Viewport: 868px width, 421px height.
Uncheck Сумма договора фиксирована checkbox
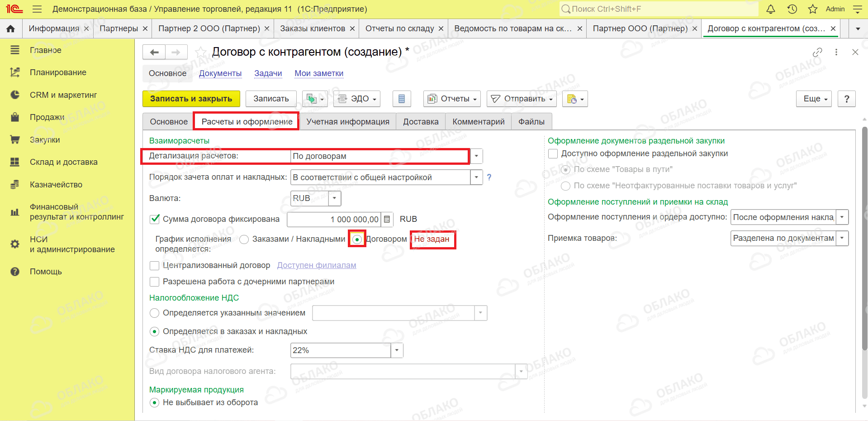tap(155, 219)
